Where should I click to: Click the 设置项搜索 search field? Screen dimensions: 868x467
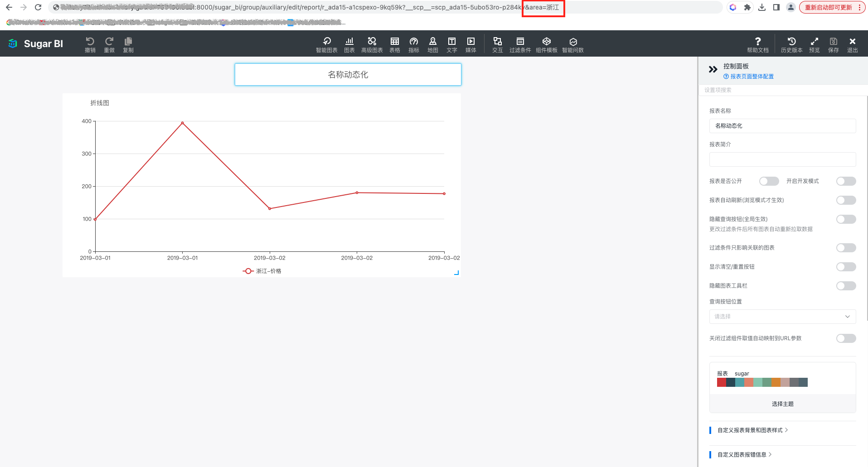782,90
